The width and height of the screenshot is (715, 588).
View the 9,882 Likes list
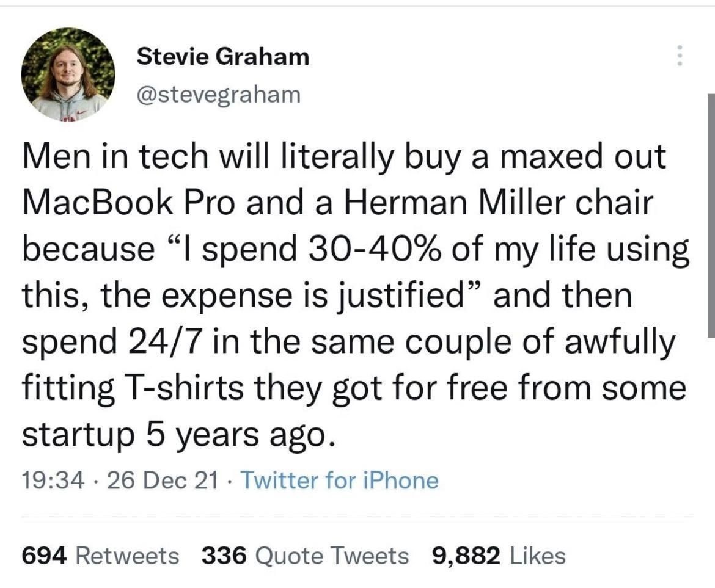click(499, 556)
